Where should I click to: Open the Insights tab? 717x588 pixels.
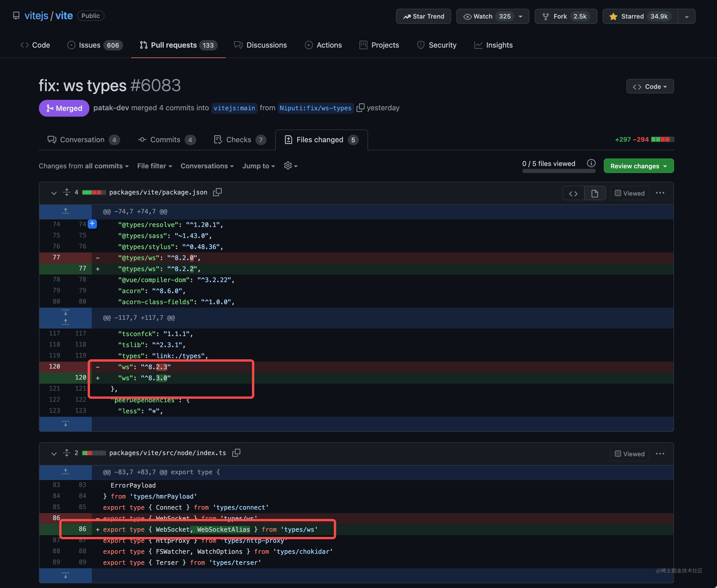pyautogui.click(x=493, y=45)
